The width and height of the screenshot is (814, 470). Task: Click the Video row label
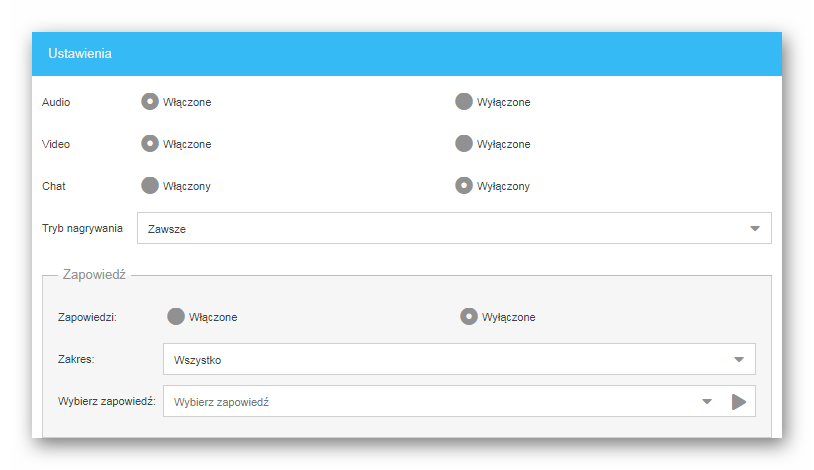[56, 144]
